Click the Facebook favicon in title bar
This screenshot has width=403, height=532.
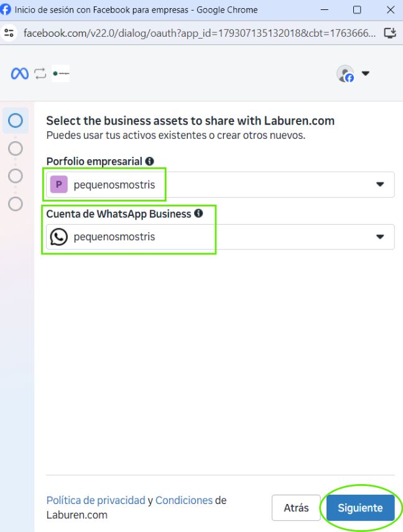pos(6,10)
